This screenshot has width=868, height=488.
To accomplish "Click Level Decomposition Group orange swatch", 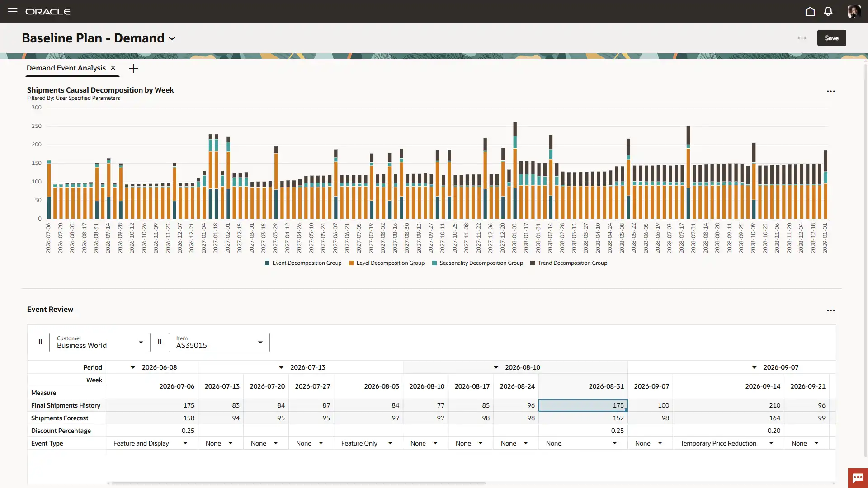I will pyautogui.click(x=351, y=263).
